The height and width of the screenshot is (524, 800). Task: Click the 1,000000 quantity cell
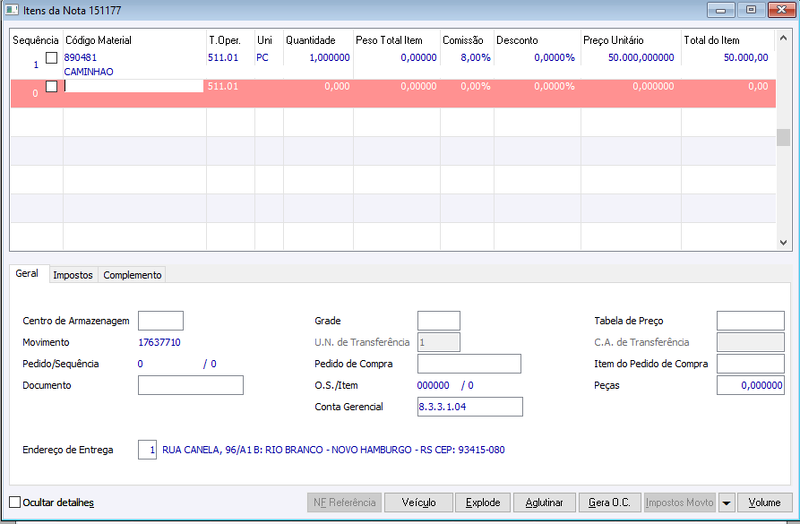click(x=330, y=58)
